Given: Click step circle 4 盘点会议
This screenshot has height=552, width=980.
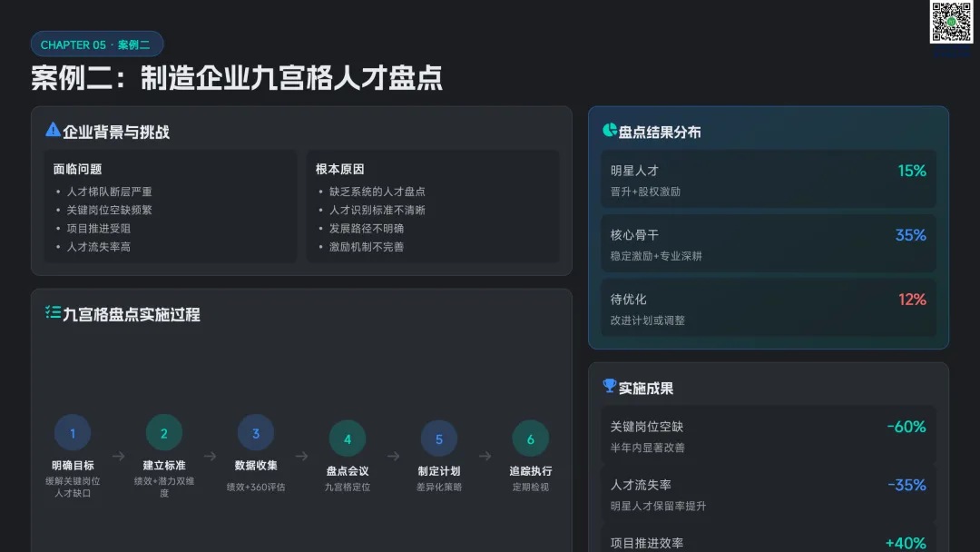Looking at the screenshot, I should point(348,439).
